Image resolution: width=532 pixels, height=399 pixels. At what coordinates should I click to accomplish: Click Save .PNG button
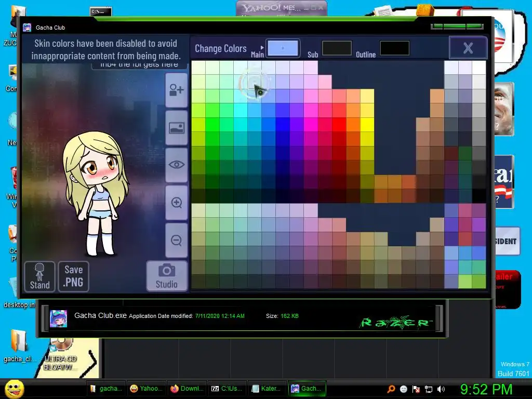point(74,276)
